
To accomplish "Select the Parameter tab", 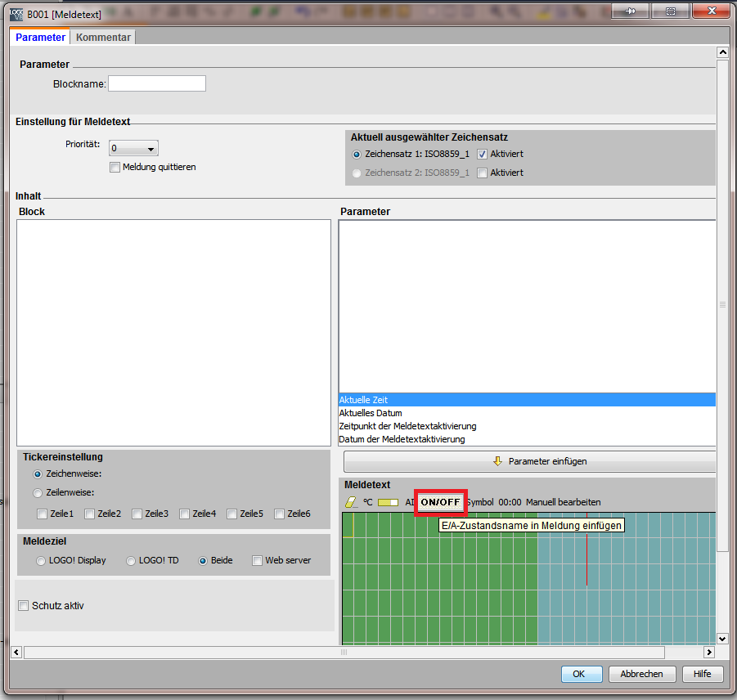I will [40, 38].
